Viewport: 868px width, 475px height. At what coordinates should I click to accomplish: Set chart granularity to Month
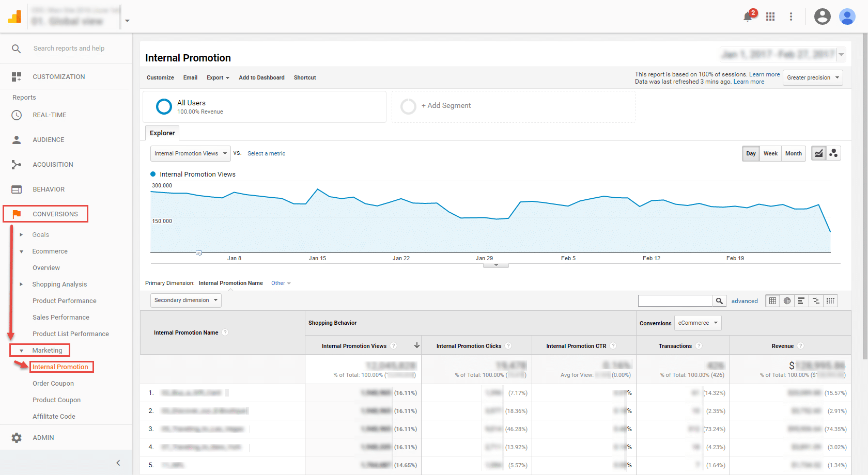coord(793,153)
